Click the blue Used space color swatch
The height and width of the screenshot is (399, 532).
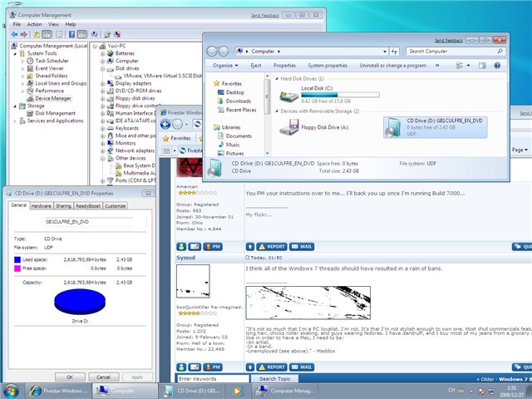click(x=17, y=260)
